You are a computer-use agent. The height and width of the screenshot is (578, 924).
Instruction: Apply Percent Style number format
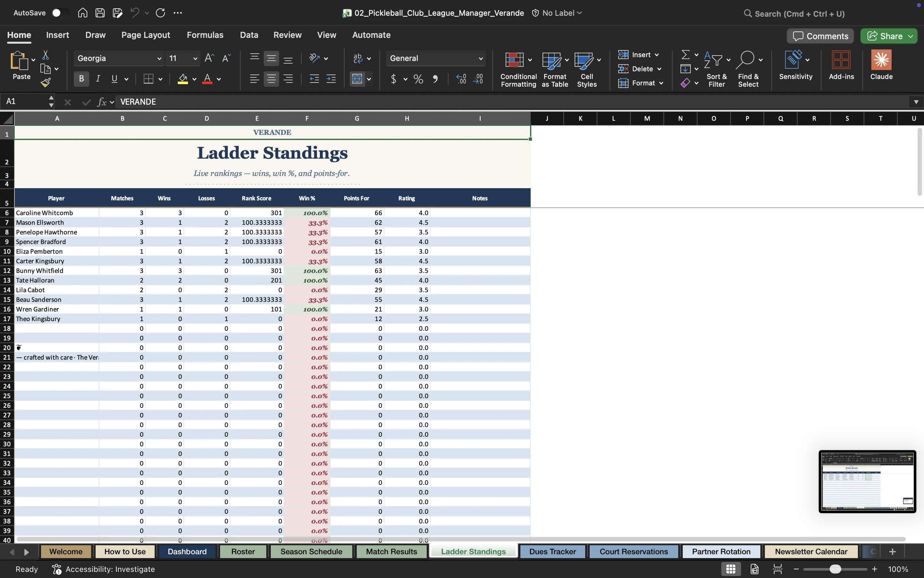[x=418, y=79]
